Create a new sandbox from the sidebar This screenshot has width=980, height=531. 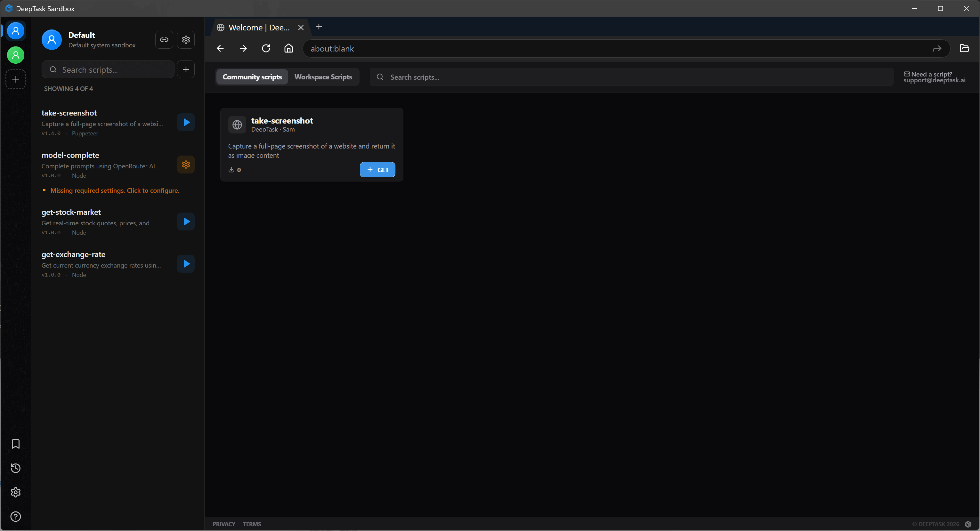(x=15, y=79)
